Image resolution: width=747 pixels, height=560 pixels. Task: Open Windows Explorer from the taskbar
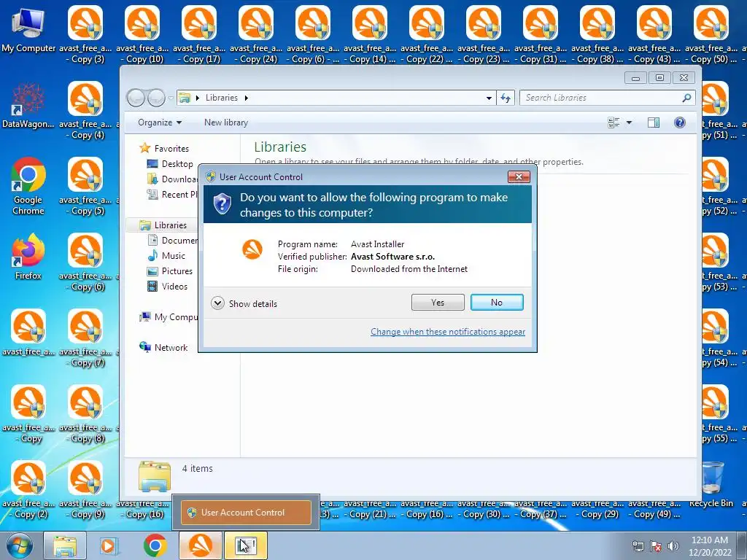(65, 545)
